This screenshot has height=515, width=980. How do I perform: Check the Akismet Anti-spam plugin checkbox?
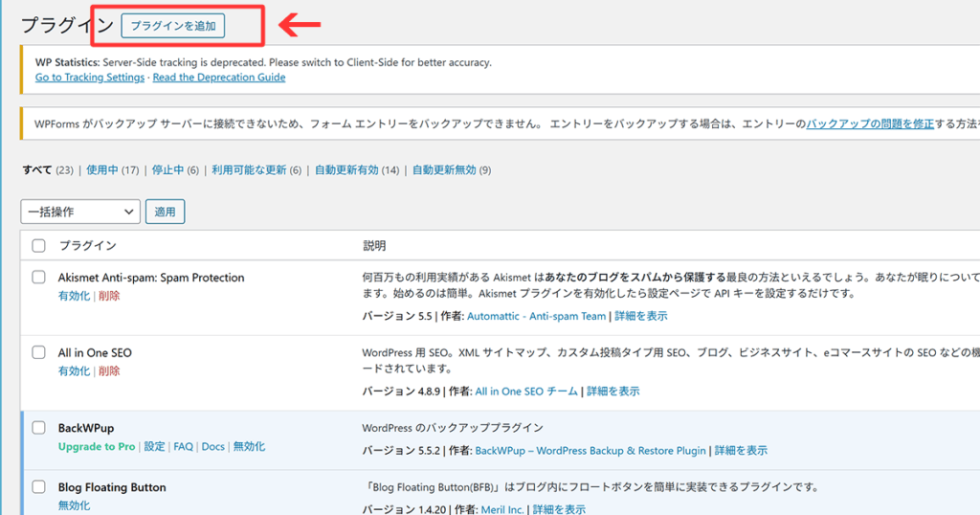39,278
